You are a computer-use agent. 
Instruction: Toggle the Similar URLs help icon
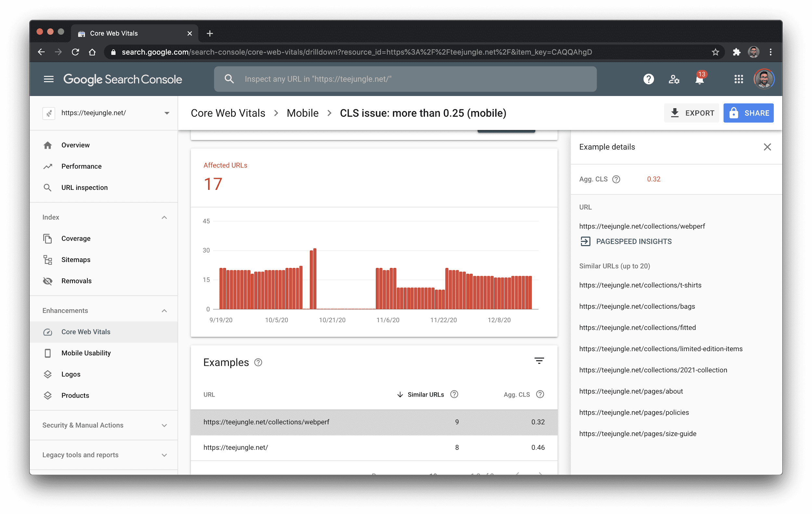click(454, 394)
